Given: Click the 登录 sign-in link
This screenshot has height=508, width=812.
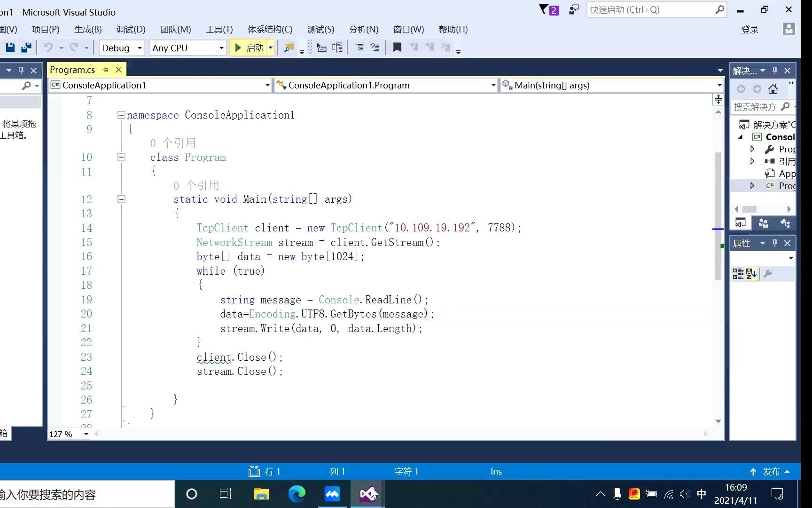Looking at the screenshot, I should tap(750, 29).
